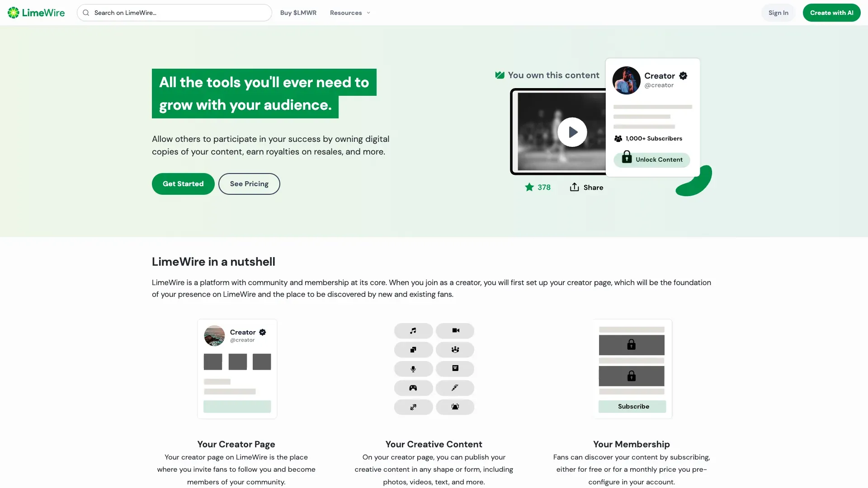Click the Get Started button

click(x=183, y=184)
